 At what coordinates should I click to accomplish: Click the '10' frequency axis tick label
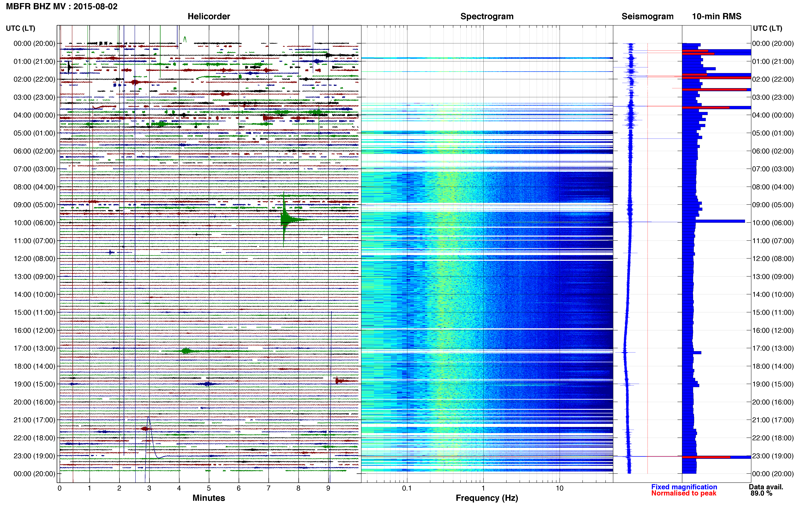click(x=559, y=488)
